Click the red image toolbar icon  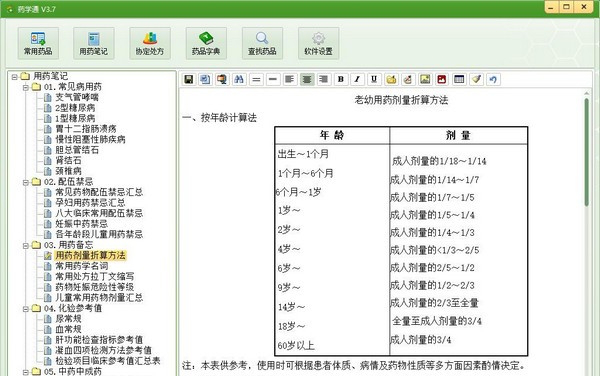(x=442, y=79)
